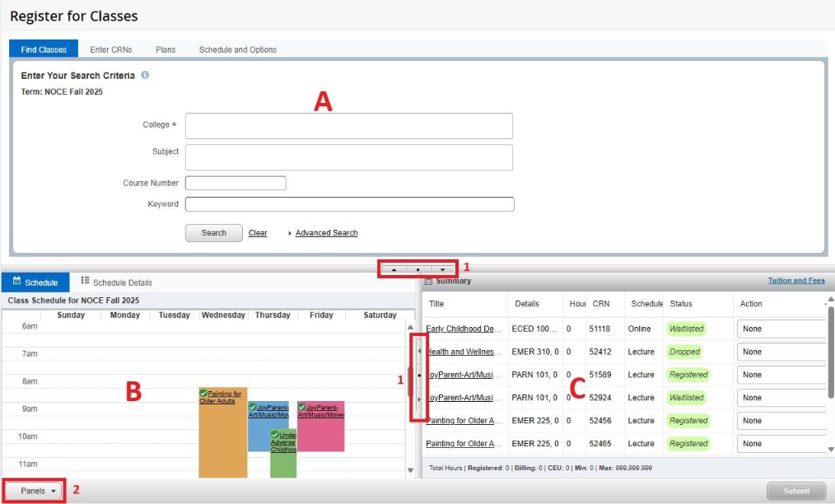Click the green check icon on Painting for Older Adults
The width and height of the screenshot is (835, 504).
coord(203,394)
